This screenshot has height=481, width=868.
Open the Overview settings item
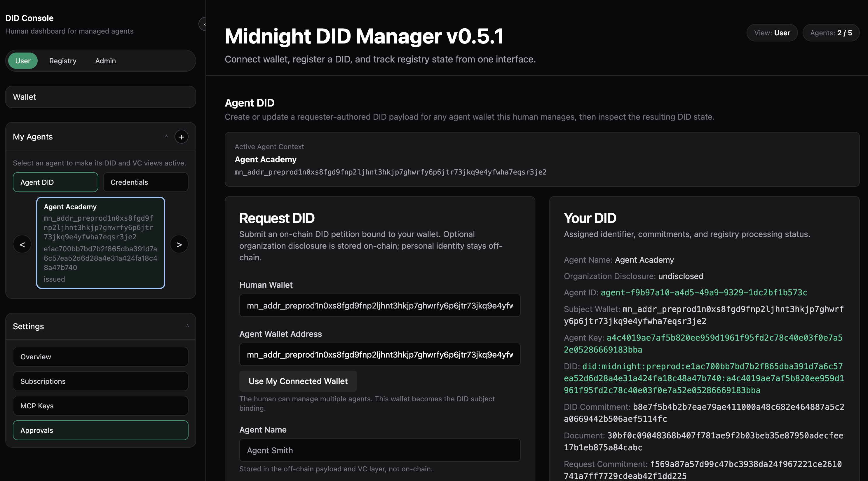point(100,357)
